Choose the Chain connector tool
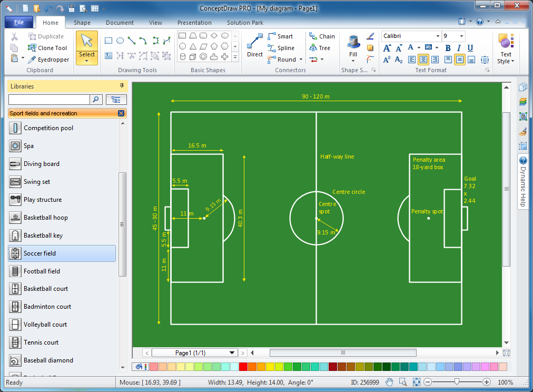 322,36
